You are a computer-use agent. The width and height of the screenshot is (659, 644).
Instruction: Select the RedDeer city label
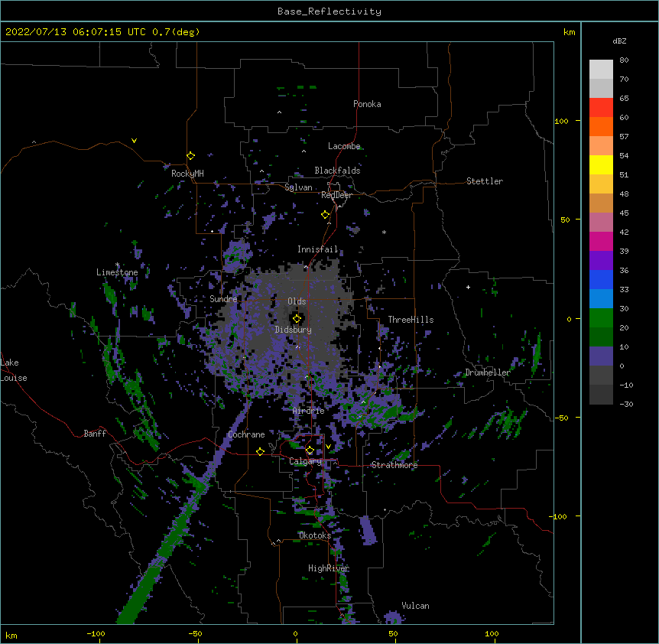[336, 195]
